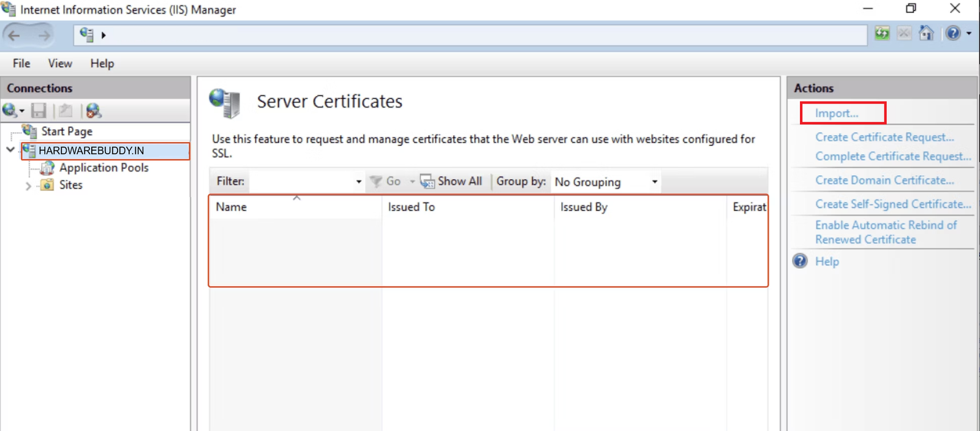This screenshot has height=431, width=980.
Task: Sort by the Name column header
Action: [x=295, y=207]
